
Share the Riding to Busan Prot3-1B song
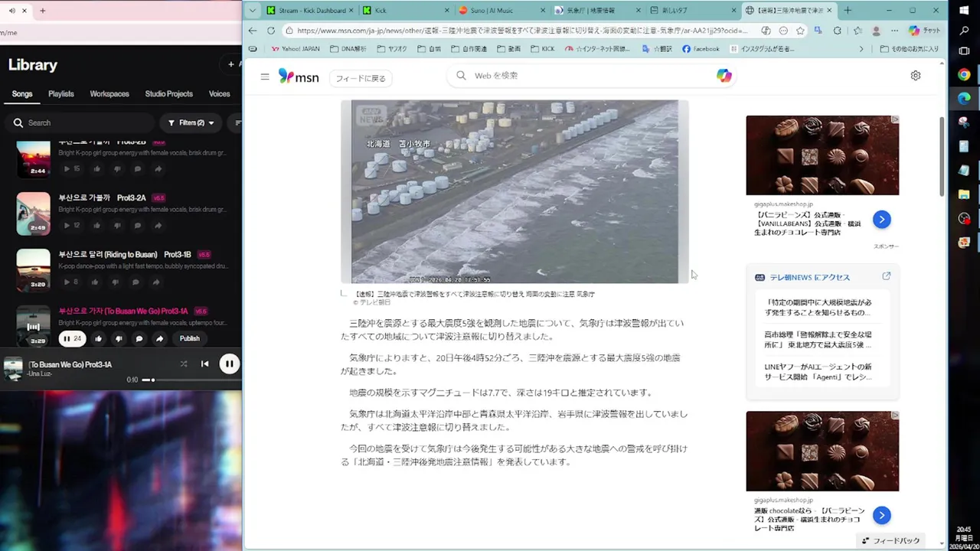coord(156,282)
